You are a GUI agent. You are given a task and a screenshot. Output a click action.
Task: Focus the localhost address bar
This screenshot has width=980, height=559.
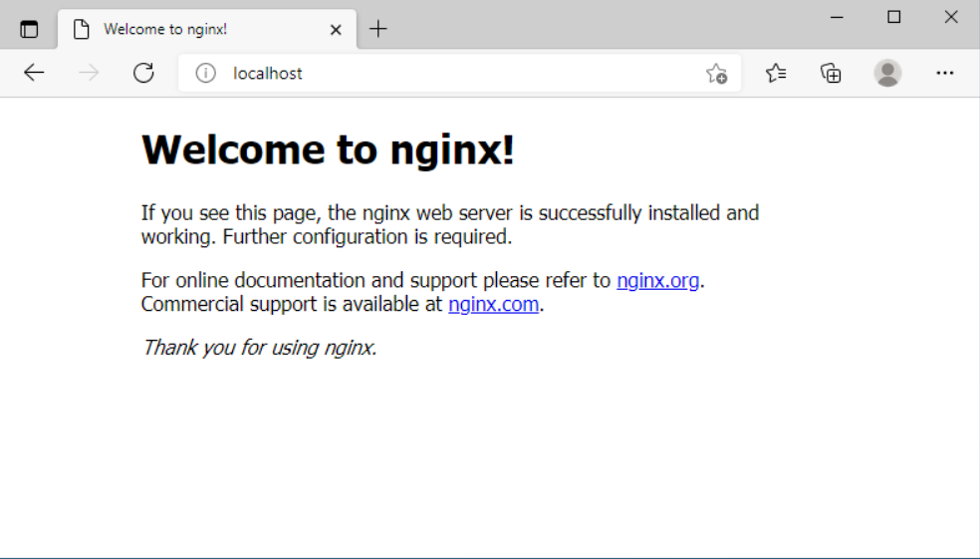[x=459, y=73]
